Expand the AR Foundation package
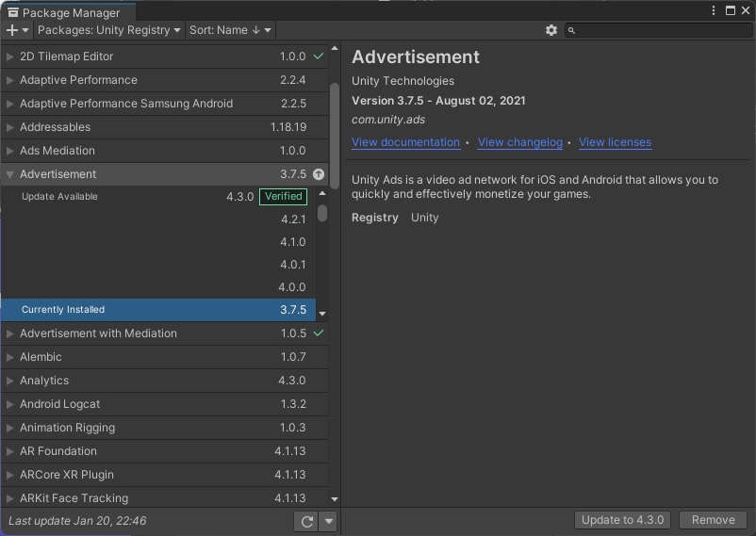This screenshot has width=756, height=536. tap(9, 451)
